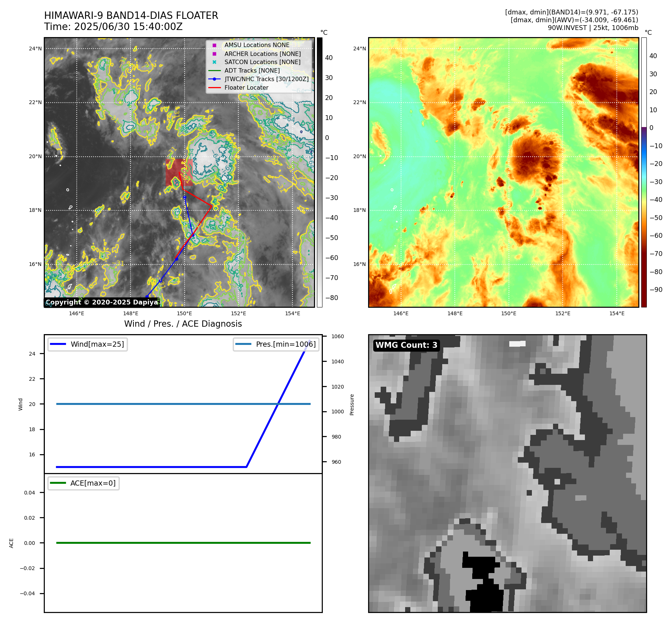The image size is (672, 626).
Task: Click the 'ACE[max=0]' legend box
Action: (83, 483)
